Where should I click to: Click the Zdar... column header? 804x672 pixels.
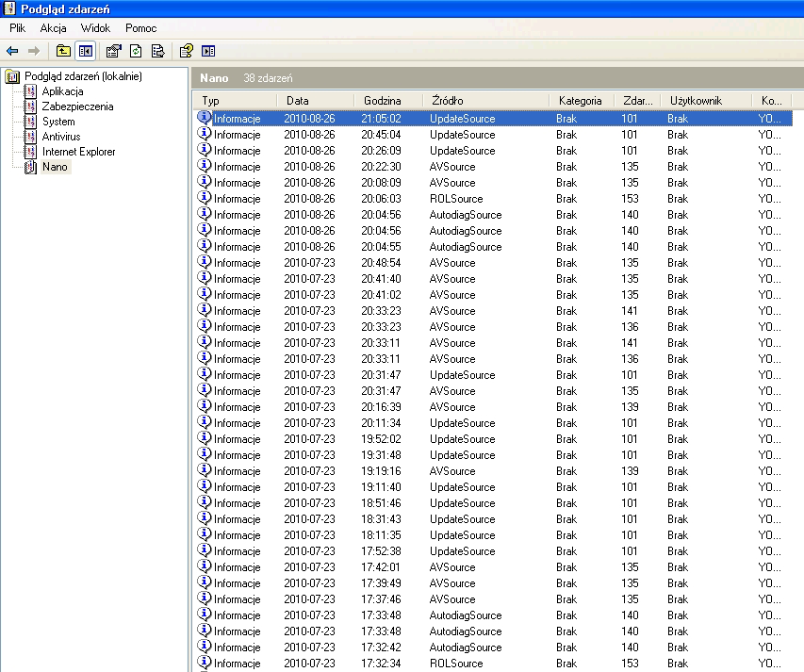click(x=638, y=101)
